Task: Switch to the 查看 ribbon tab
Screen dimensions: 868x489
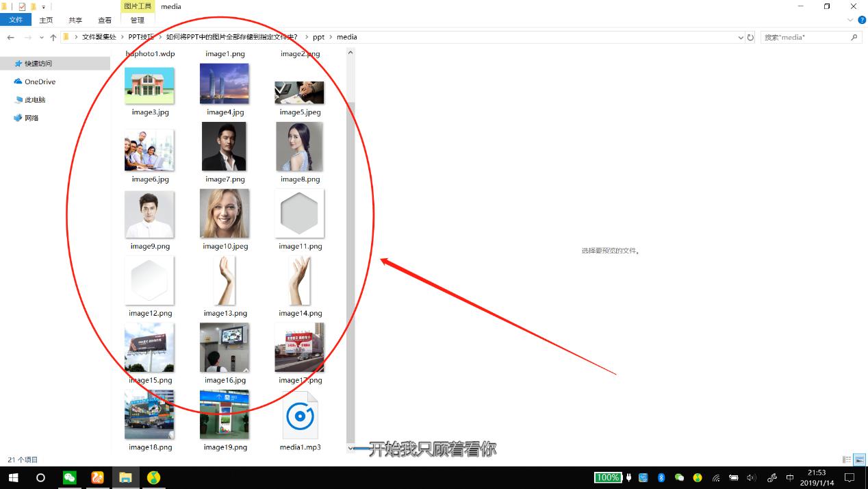Action: tap(105, 20)
